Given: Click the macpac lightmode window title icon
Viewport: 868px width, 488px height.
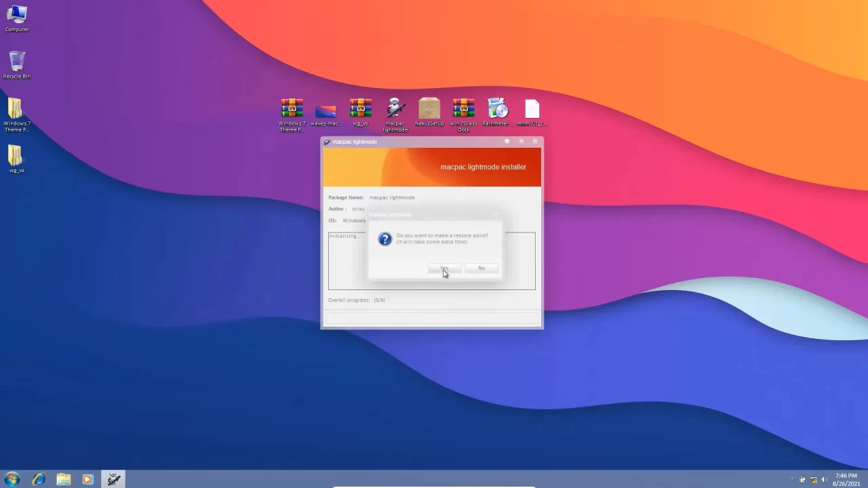Looking at the screenshot, I should point(327,142).
